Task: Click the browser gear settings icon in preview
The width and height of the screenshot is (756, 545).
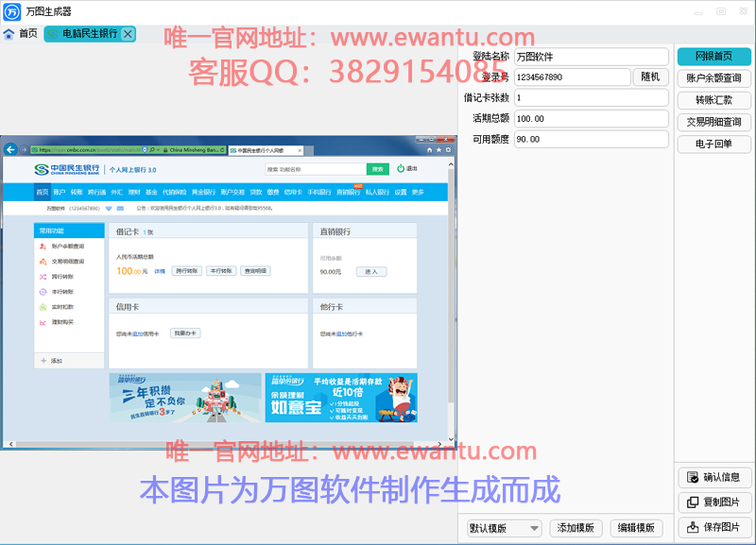Action: pos(448,150)
